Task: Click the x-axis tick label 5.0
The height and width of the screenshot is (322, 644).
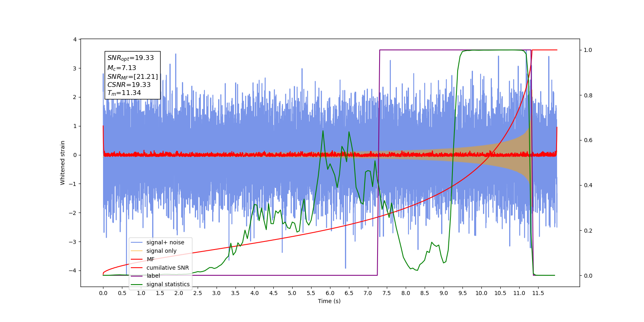Action: pos(292,293)
